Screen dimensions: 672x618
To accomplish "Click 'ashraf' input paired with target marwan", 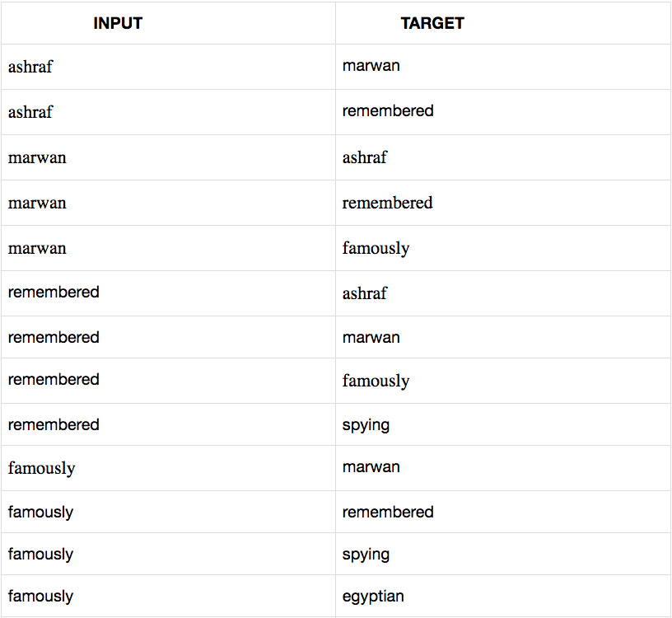I will (x=30, y=67).
